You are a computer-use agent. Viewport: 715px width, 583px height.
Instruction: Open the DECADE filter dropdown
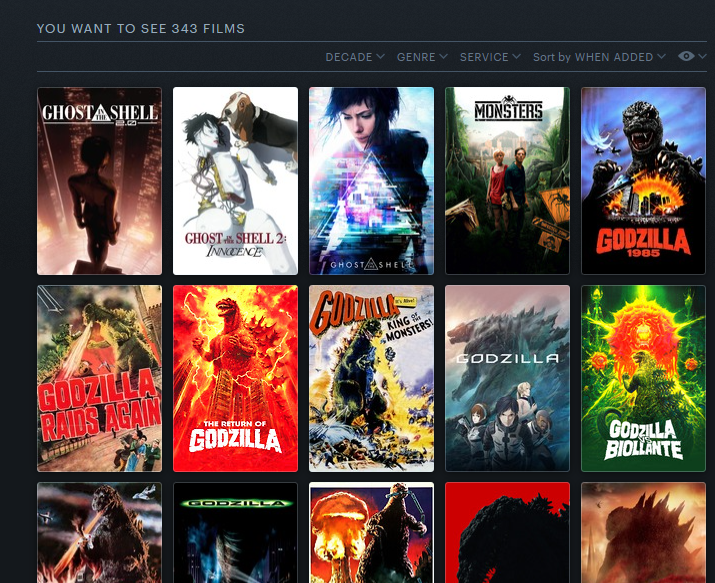point(355,57)
